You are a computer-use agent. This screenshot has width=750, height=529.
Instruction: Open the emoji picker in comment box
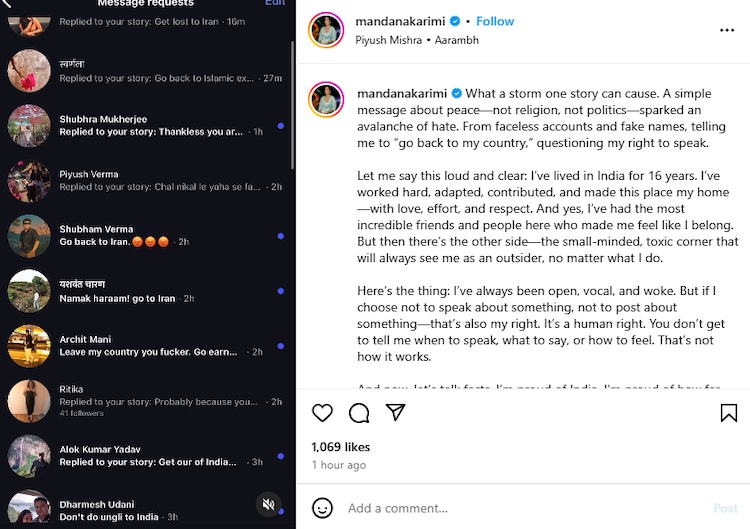[322, 508]
